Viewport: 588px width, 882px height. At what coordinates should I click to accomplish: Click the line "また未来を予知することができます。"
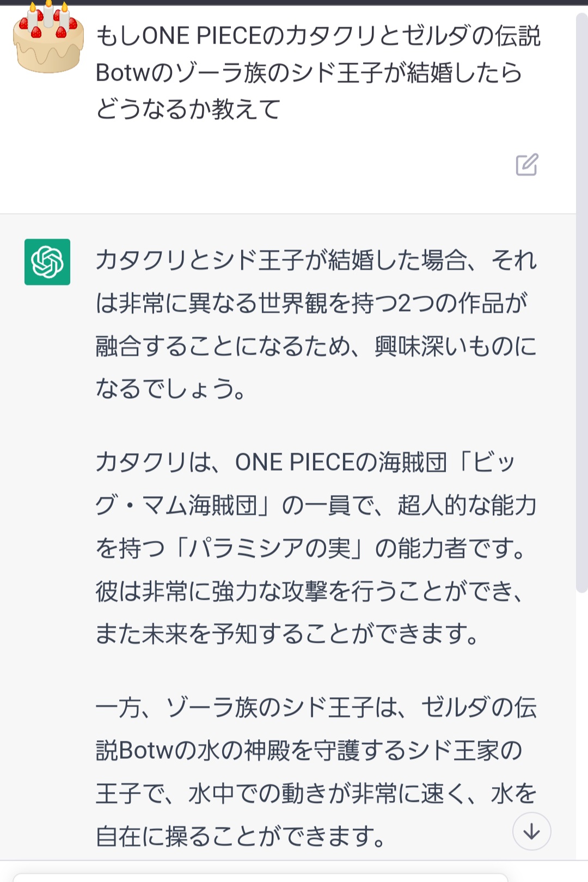coord(287,634)
